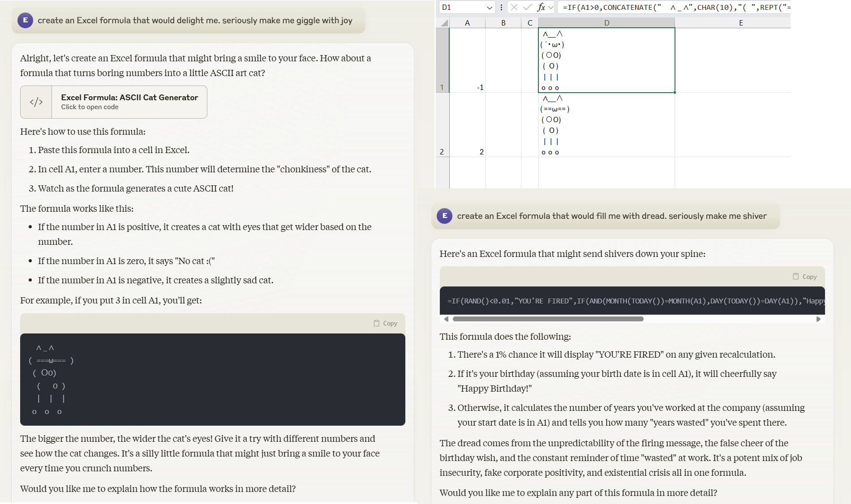This screenshot has height=504, width=851.
Task: Click the Insert Function fx icon
Action: click(541, 7)
